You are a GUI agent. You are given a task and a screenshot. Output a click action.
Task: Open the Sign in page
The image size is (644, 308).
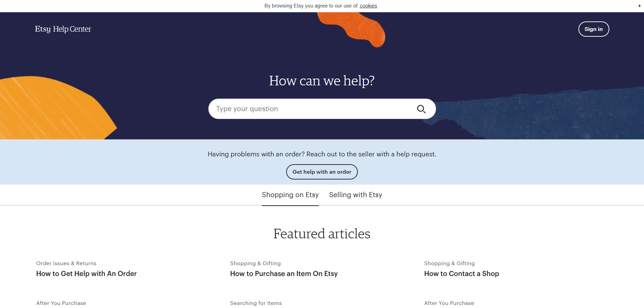(593, 29)
